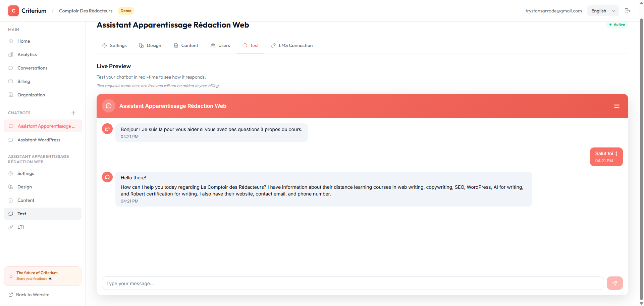The image size is (644, 306).
Task: Open the LMS Connection tab
Action: [x=291, y=45]
